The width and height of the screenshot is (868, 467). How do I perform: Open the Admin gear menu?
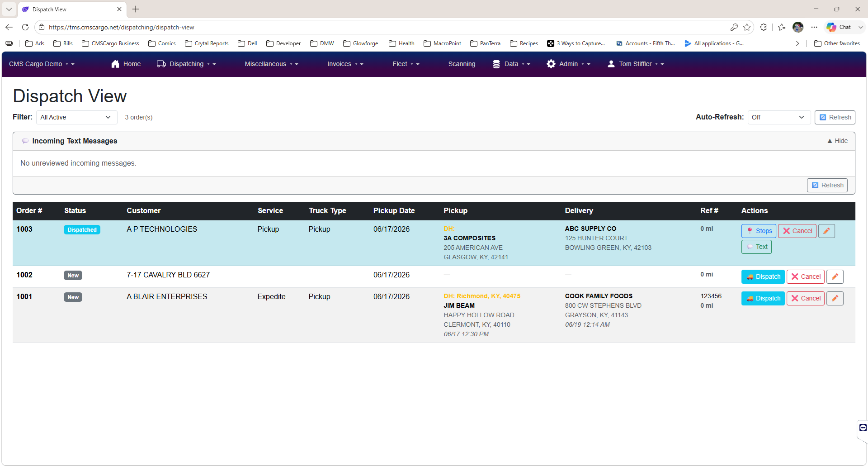(x=568, y=64)
